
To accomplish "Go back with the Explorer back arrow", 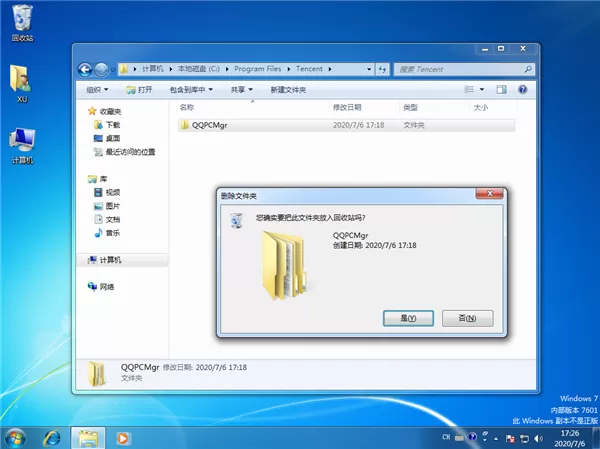I will 85,70.
